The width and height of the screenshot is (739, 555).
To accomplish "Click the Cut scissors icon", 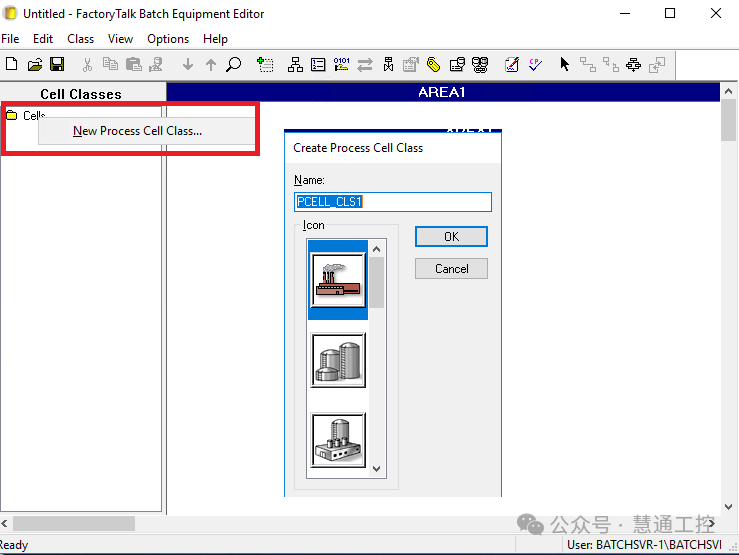I will pyautogui.click(x=87, y=64).
